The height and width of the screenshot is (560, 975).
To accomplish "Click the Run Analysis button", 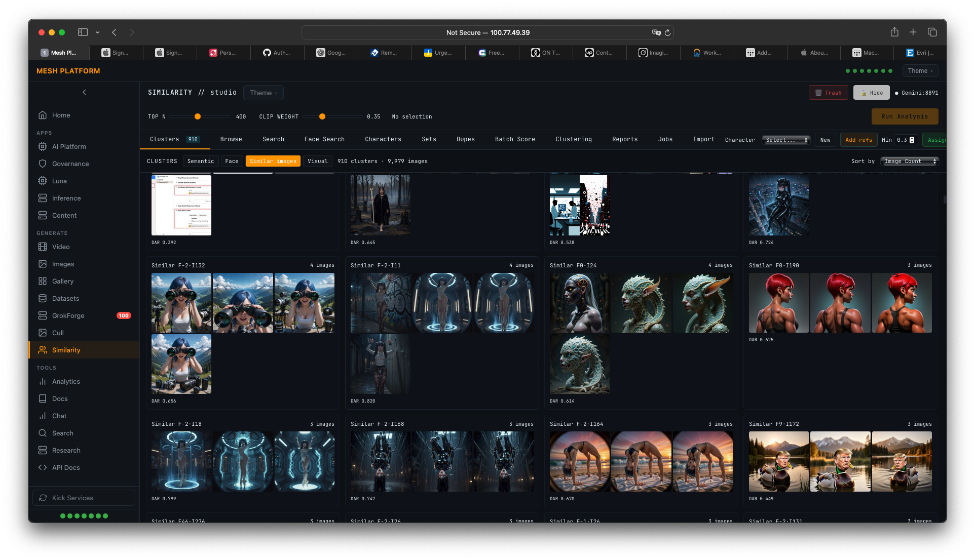I will click(905, 116).
